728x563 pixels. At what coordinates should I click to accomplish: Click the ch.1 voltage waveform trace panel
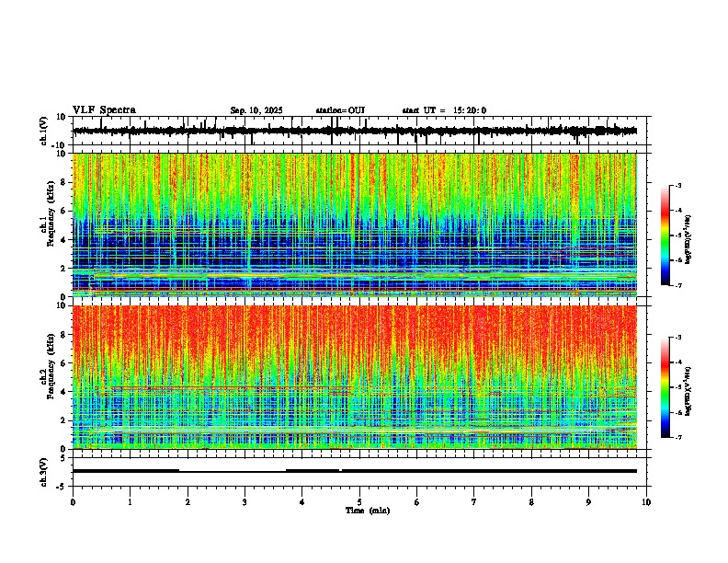click(x=359, y=131)
